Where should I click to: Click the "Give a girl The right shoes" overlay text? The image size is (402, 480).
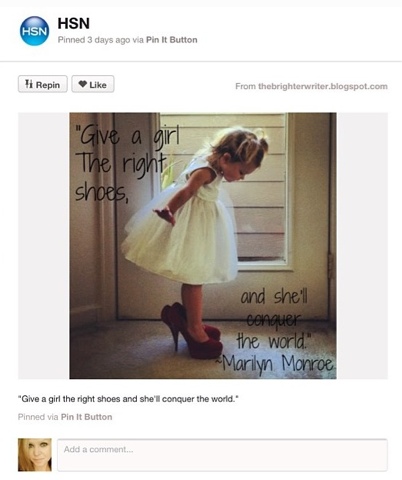(x=127, y=165)
